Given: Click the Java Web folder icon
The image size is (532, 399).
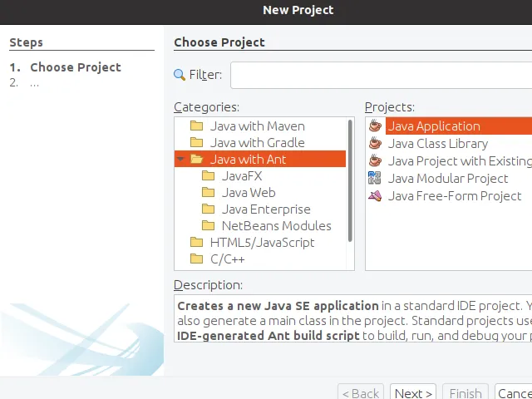Looking at the screenshot, I should [208, 192].
